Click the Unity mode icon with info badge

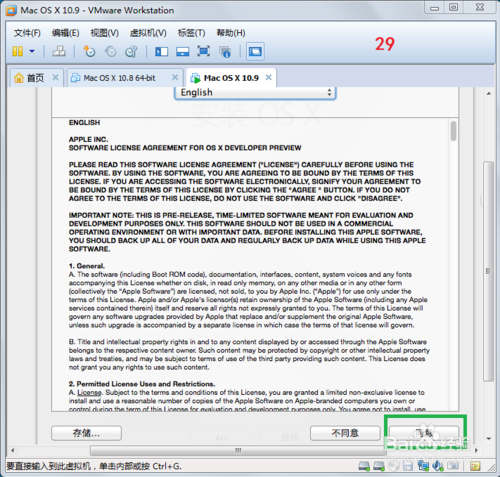coord(225,52)
